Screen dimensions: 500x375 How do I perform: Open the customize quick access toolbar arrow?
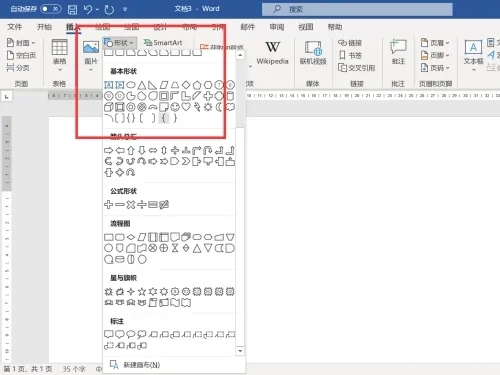[125, 9]
